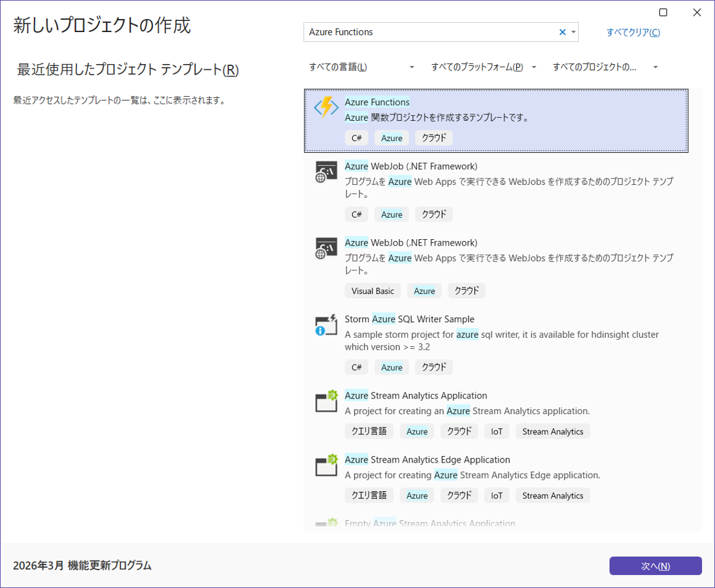The image size is (715, 588).
Task: Click the C# tag under Storm Azure SQL Writer
Action: (x=357, y=367)
